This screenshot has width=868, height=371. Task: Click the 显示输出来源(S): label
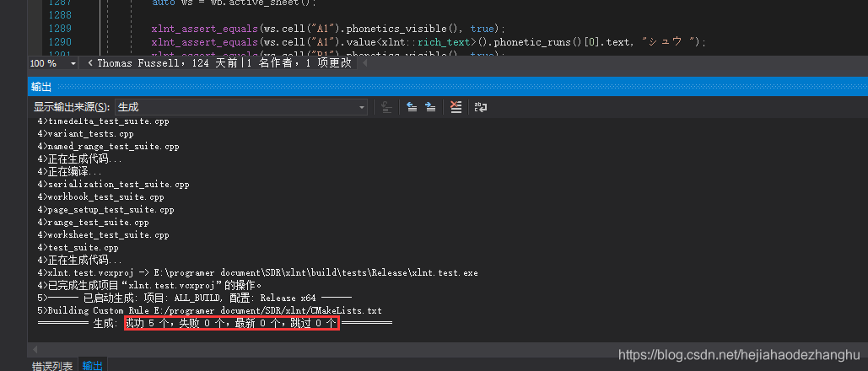click(x=72, y=107)
